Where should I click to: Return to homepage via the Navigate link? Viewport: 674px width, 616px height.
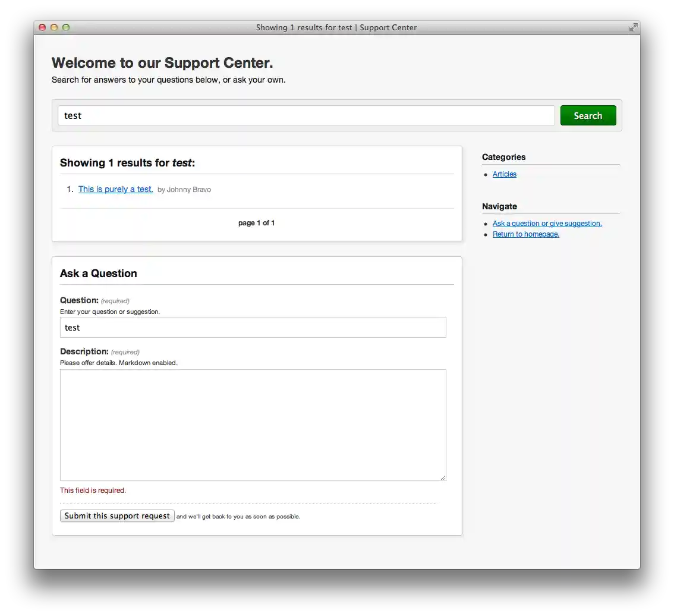pyautogui.click(x=525, y=234)
